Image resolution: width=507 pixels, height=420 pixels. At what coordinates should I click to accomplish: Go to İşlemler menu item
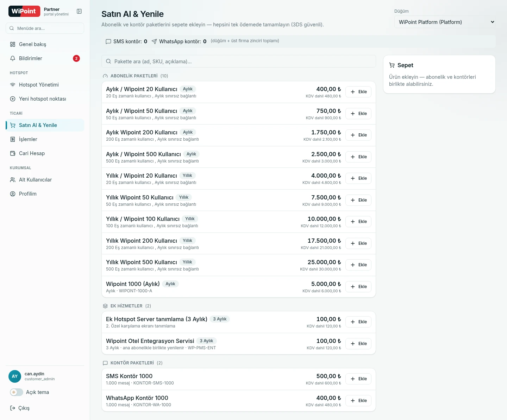tap(45, 139)
